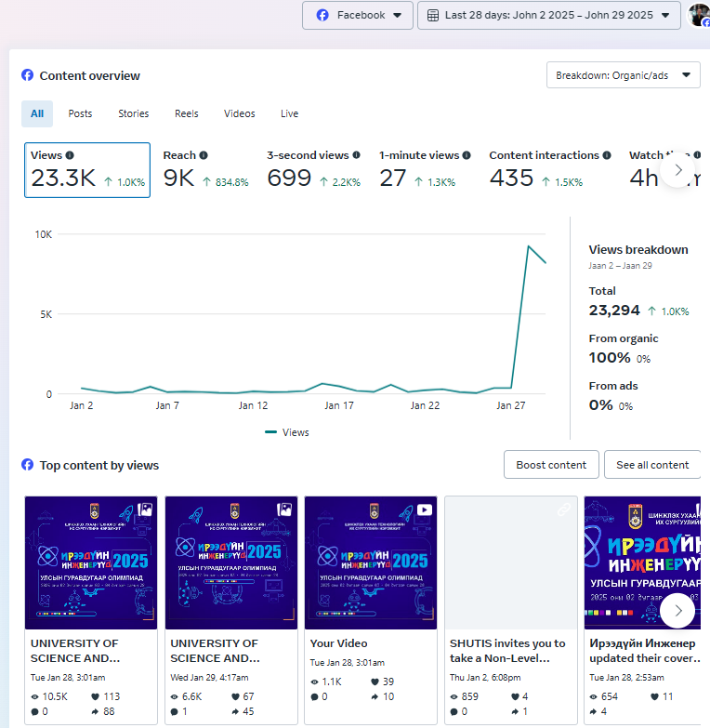Click the views eye icon showing 10.5K
The image size is (710, 728).
click(34, 697)
